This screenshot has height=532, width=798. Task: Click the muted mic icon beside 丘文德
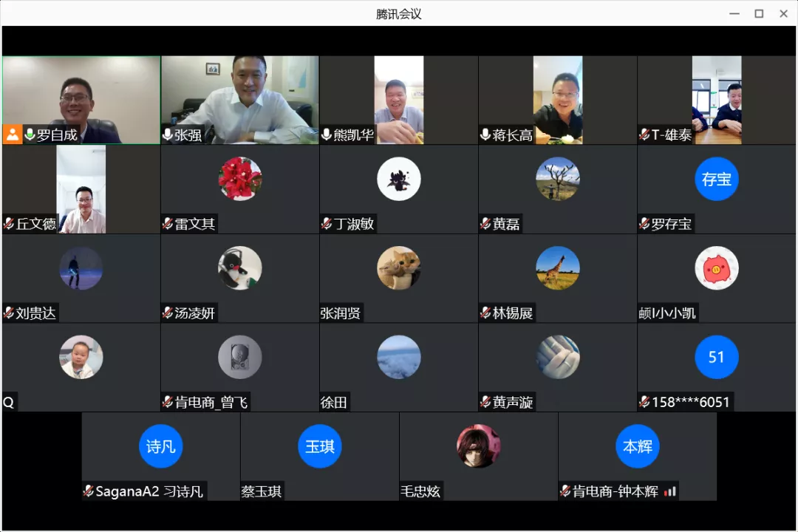pos(9,223)
